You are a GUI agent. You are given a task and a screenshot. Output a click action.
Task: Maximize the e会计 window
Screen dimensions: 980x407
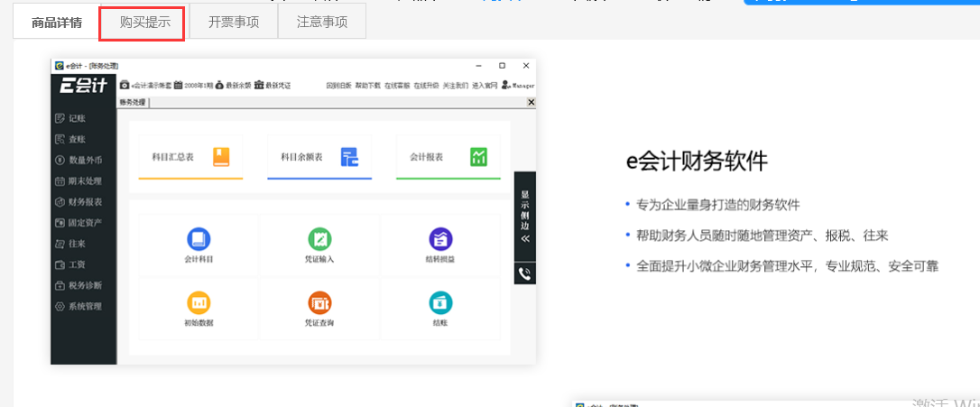click(502, 65)
